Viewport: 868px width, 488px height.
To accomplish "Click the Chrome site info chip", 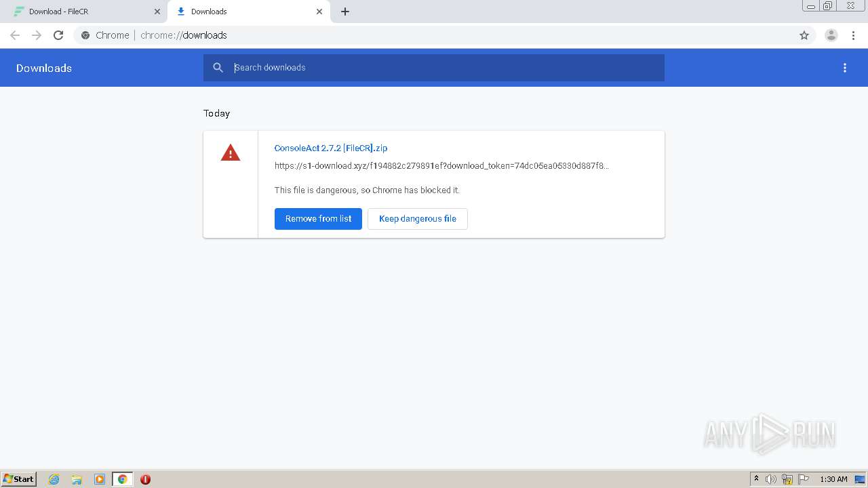I will pyautogui.click(x=106, y=35).
